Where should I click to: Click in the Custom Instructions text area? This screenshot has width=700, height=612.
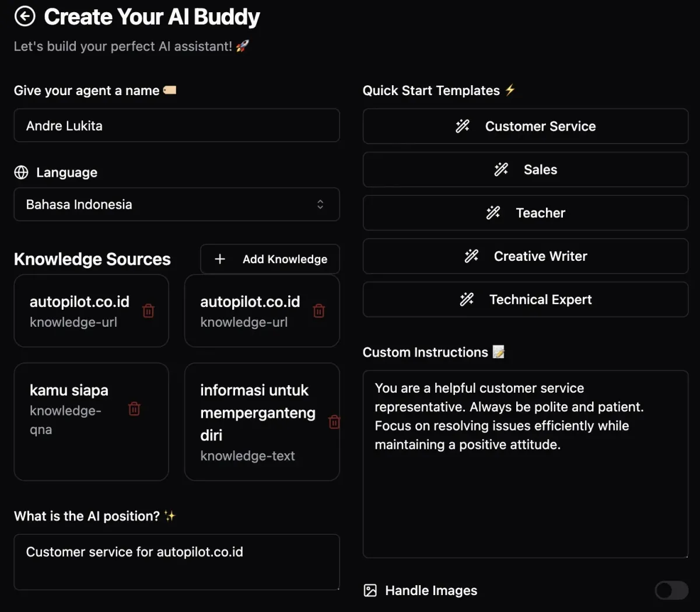click(x=526, y=464)
